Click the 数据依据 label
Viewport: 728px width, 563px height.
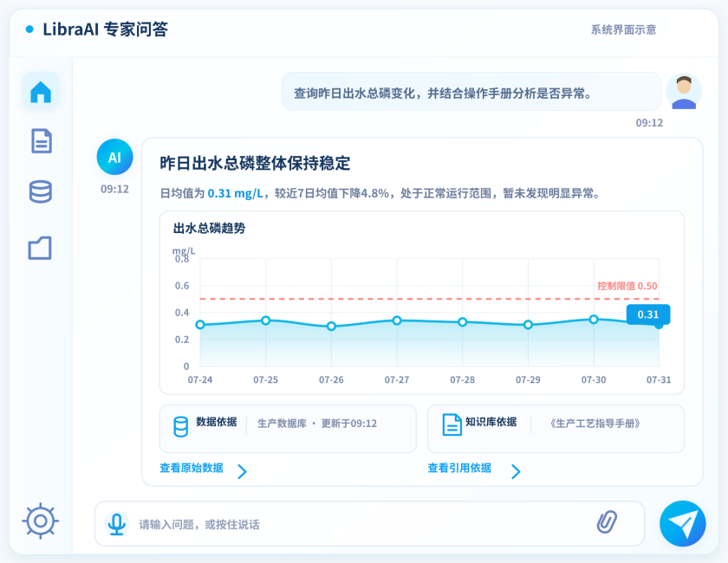[x=217, y=422]
